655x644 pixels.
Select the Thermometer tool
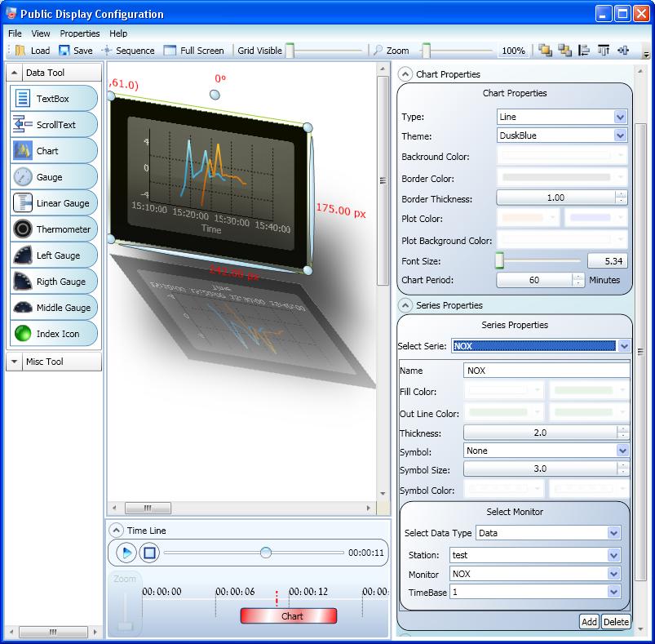coord(53,229)
